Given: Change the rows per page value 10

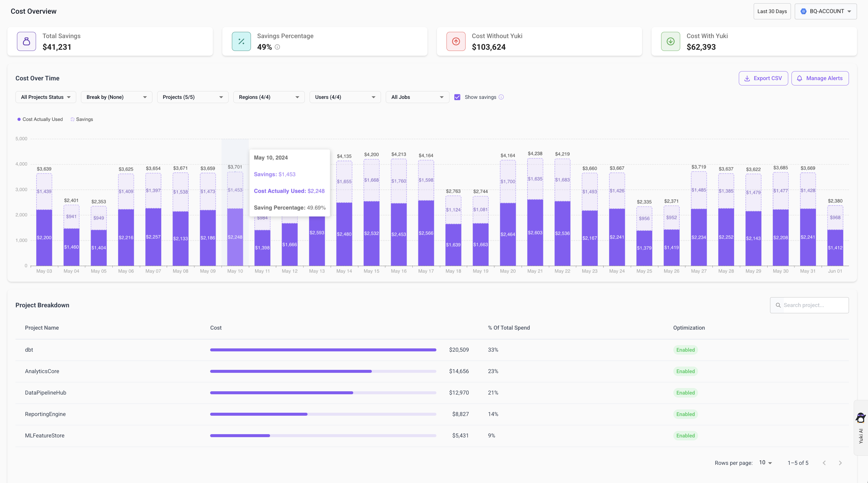Looking at the screenshot, I should 765,462.
